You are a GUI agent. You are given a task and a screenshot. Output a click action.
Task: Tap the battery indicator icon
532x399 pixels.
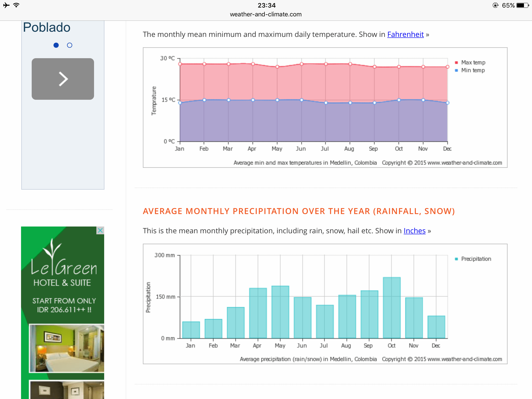[522, 5]
